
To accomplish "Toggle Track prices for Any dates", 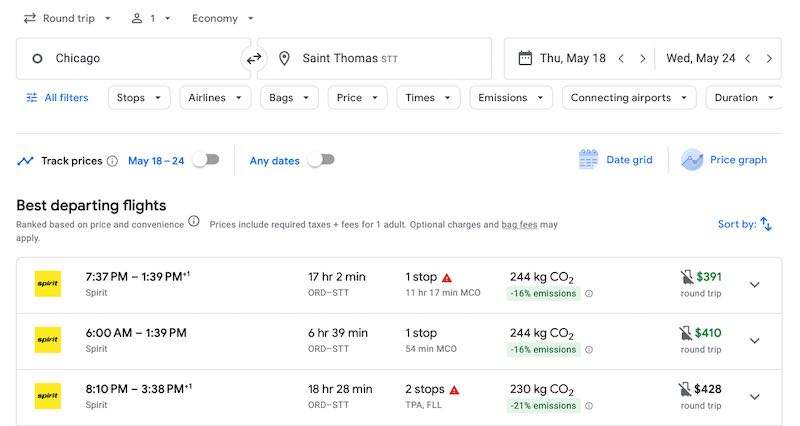I will pos(321,160).
